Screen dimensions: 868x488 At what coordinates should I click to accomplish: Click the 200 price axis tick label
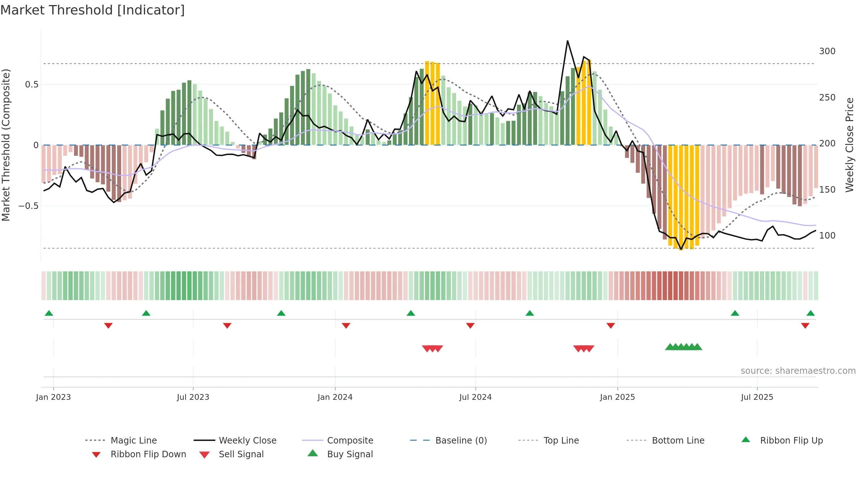point(827,144)
